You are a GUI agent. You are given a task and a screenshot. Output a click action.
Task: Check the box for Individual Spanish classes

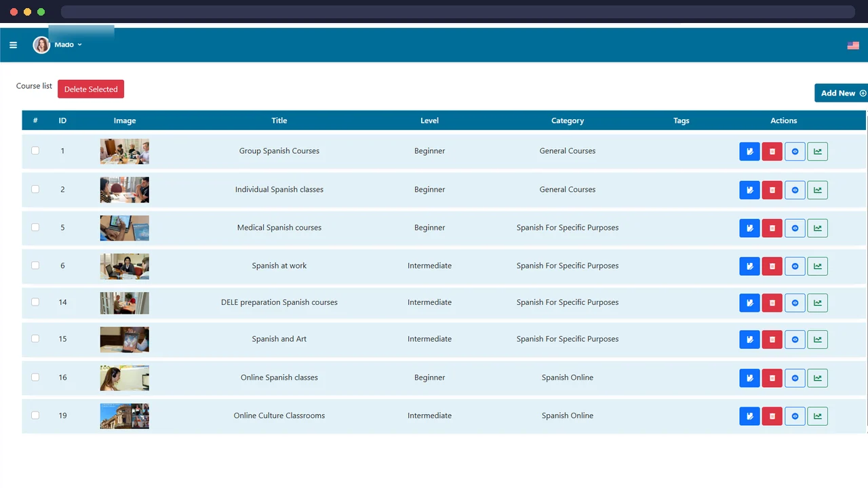[x=35, y=189]
